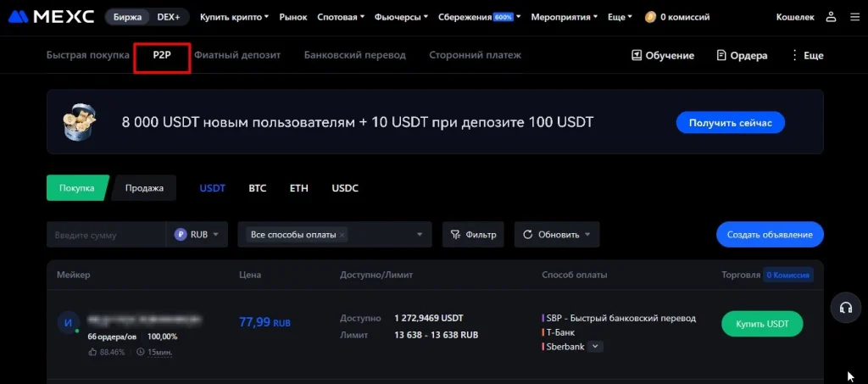Click the Обучение tutorial icon
The width and height of the screenshot is (868, 384).
(x=637, y=55)
